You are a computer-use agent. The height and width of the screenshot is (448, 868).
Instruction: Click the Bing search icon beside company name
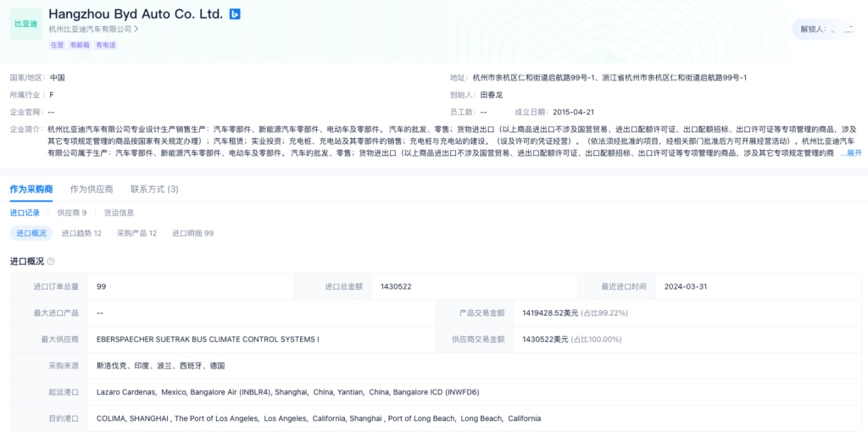tap(235, 14)
